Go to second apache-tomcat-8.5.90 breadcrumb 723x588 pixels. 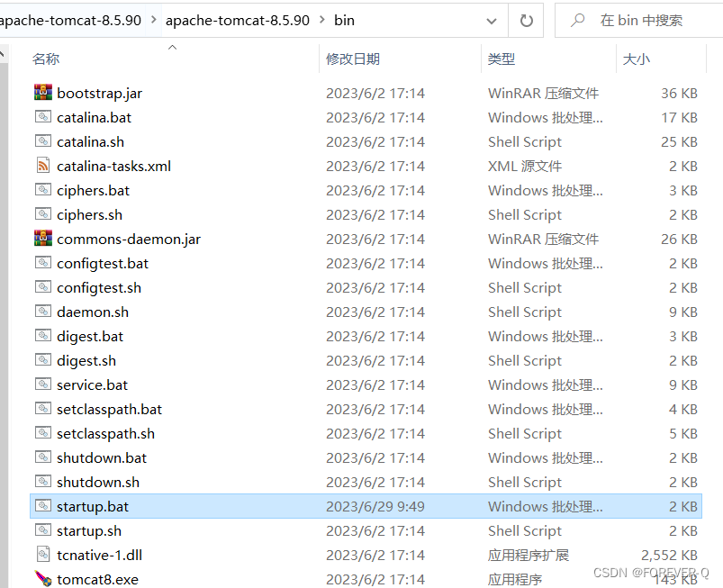(x=238, y=21)
